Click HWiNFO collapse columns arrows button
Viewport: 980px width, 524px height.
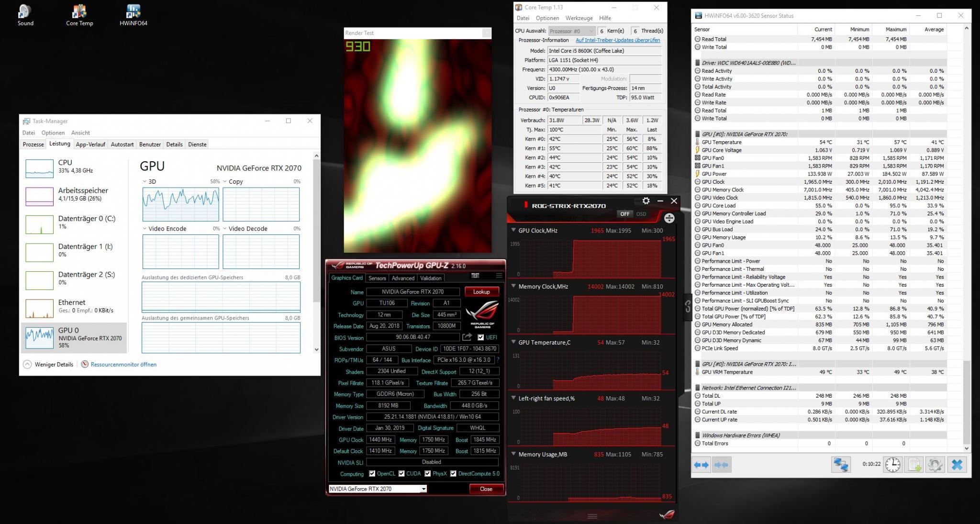tap(721, 465)
